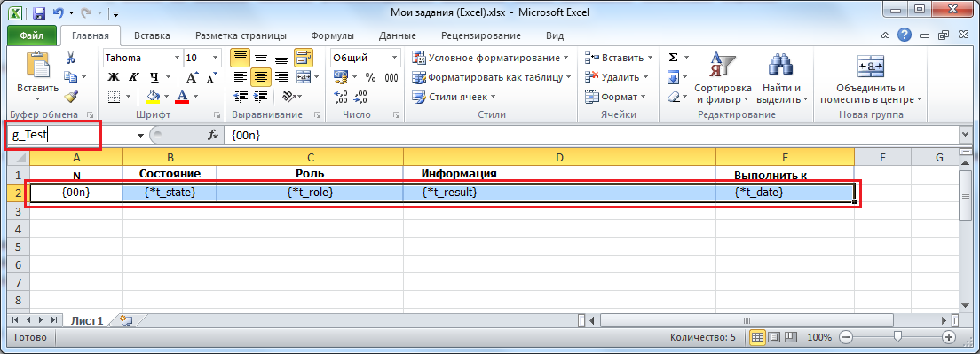Open the Файл tab
This screenshot has height=354, width=980.
point(31,35)
